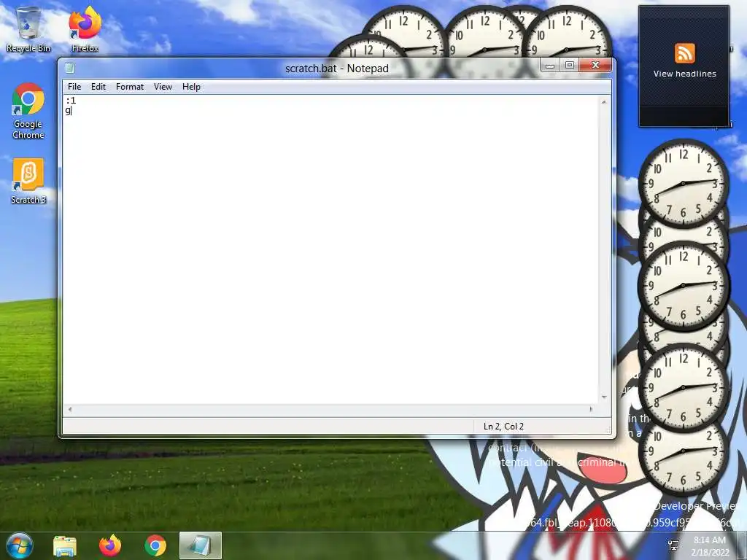Minimize the Notepad window

coord(550,65)
